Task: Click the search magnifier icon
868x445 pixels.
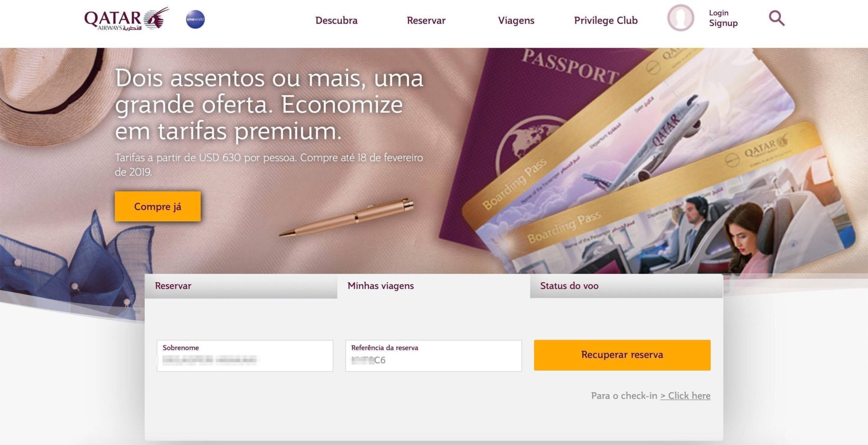Action: tap(776, 18)
